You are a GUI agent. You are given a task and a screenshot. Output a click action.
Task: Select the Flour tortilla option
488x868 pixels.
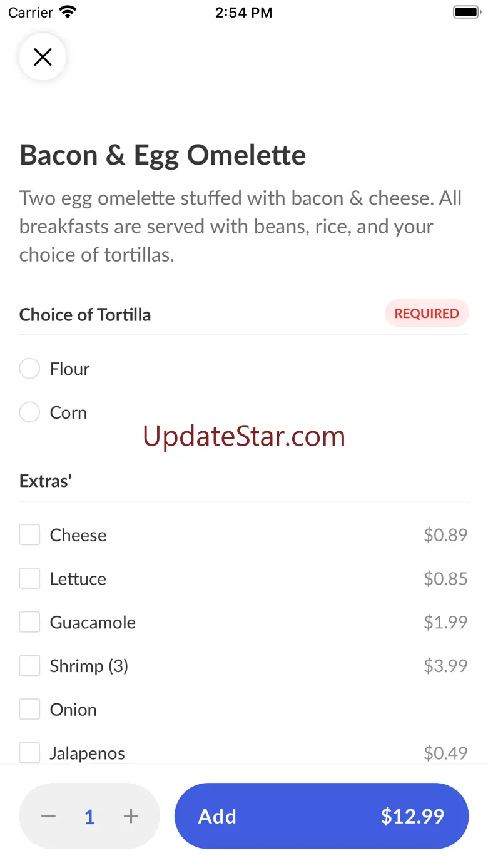[x=29, y=369]
